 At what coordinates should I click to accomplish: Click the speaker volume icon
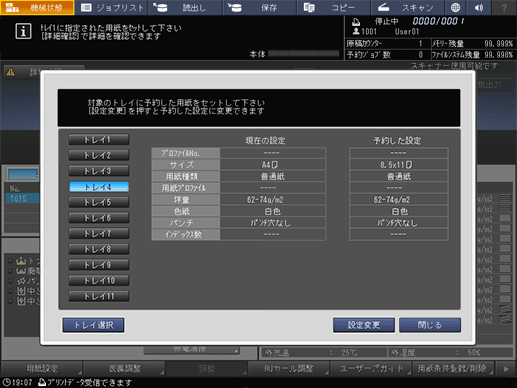(x=479, y=7)
